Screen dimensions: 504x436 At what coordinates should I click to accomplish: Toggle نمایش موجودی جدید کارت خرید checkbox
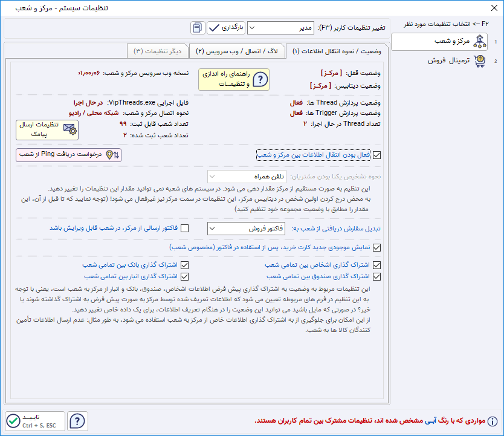coord(377,247)
